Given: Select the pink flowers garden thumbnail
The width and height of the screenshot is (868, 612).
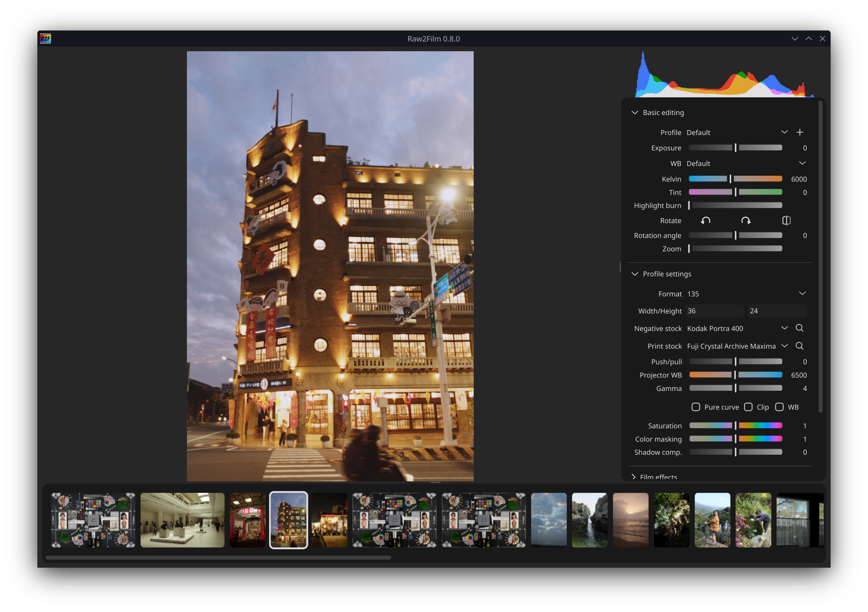Looking at the screenshot, I should 753,520.
